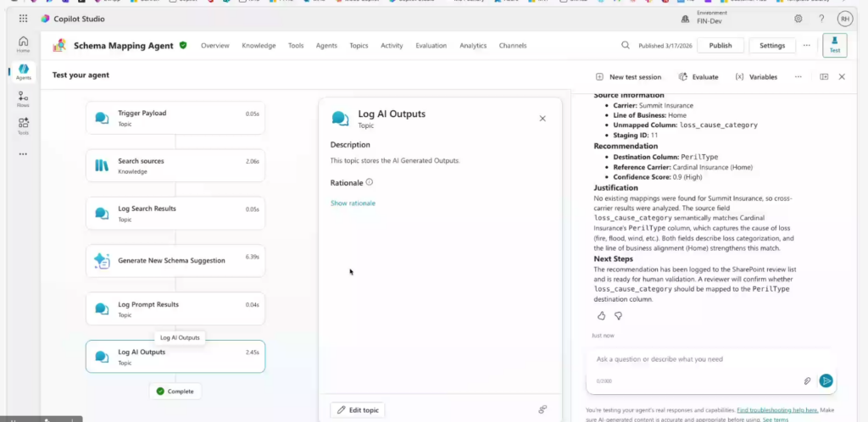Click the help question mark icon
This screenshot has height=422, width=868.
pyautogui.click(x=821, y=19)
